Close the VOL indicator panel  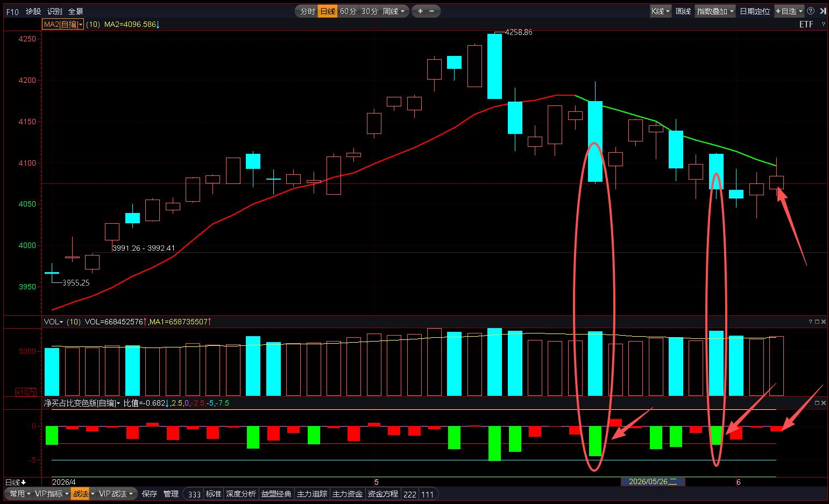point(824,322)
